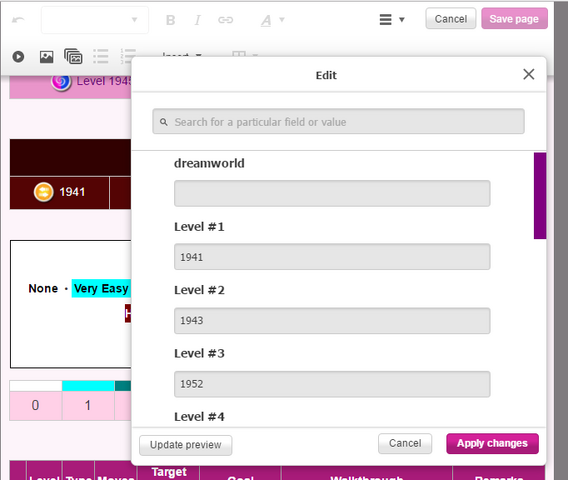Screen dimensions: 568x480
Task: Click the undo arrow icon
Action: (18, 20)
